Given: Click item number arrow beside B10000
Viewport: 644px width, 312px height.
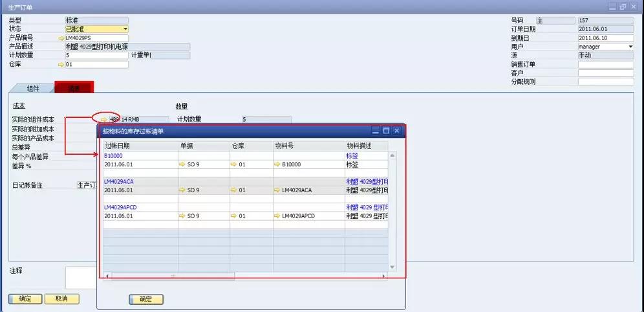Looking at the screenshot, I should [277, 164].
